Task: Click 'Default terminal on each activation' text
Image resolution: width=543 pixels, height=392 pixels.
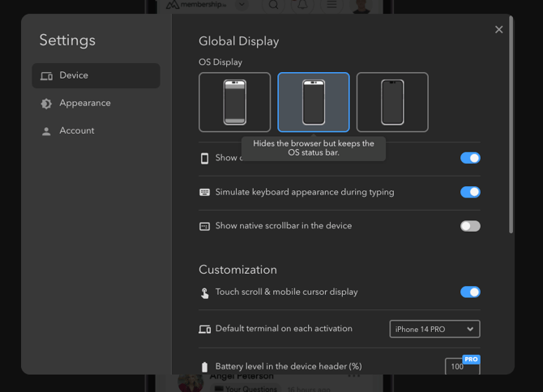Action: [284, 328]
